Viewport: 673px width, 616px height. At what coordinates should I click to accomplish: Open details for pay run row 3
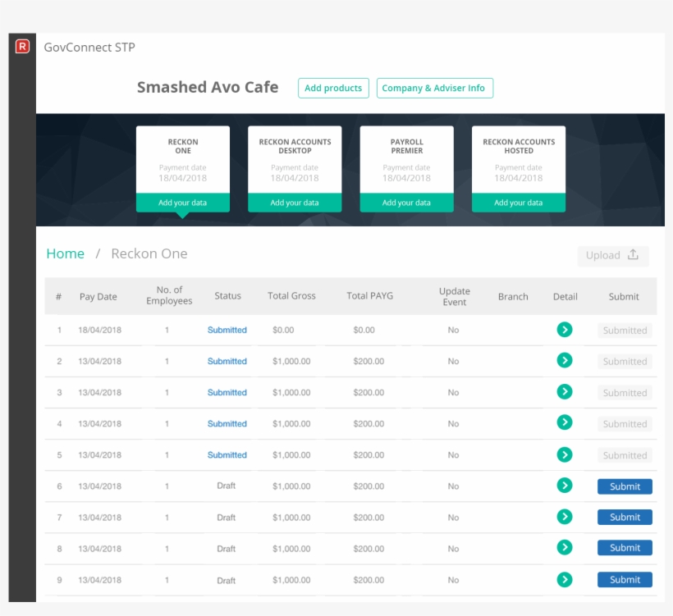click(x=565, y=392)
